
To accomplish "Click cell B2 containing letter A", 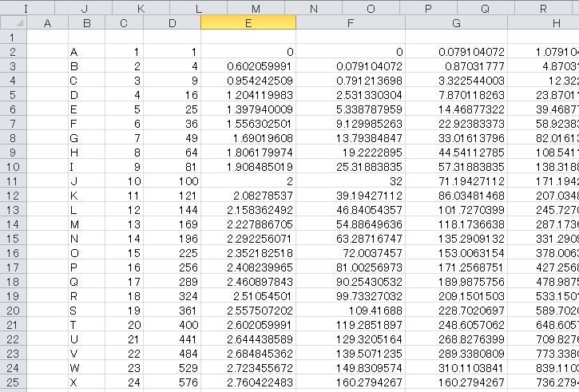I will (86, 52).
